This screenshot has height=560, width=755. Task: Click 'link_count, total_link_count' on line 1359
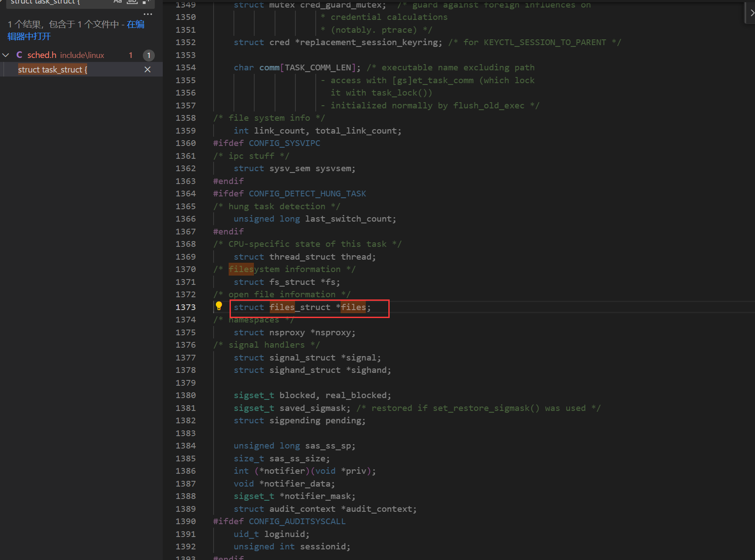pos(325,131)
